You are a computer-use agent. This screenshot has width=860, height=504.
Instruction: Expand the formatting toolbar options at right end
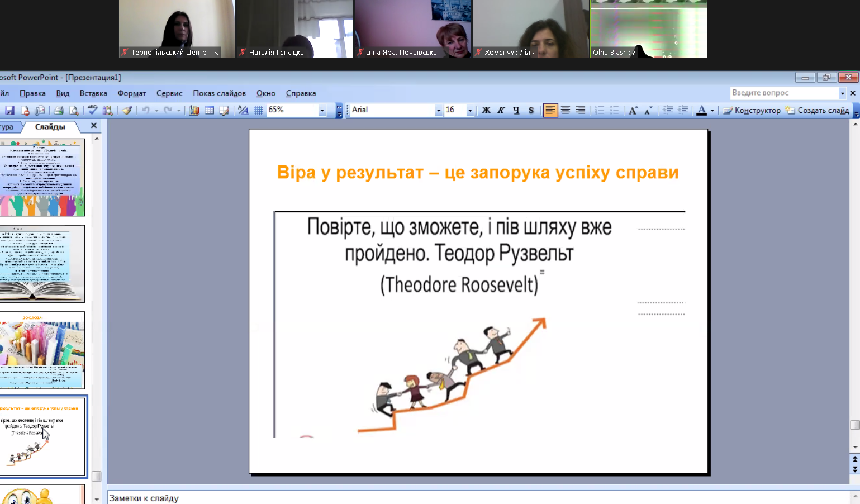tap(856, 110)
